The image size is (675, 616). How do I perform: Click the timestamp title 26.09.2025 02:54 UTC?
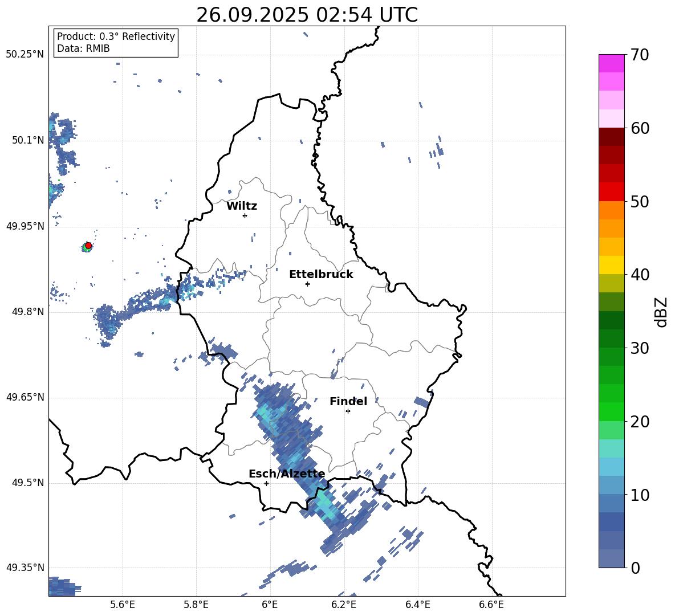(307, 15)
